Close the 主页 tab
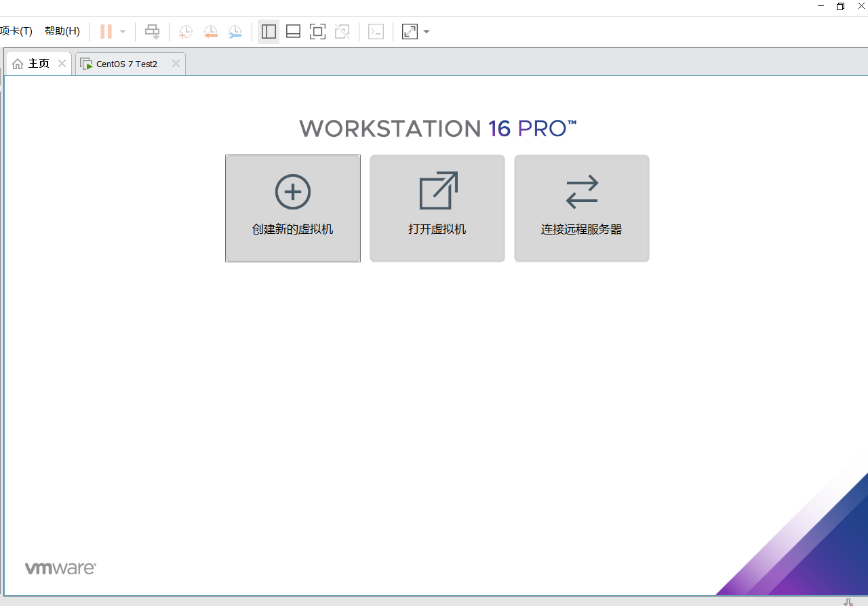868x606 pixels. [62, 63]
